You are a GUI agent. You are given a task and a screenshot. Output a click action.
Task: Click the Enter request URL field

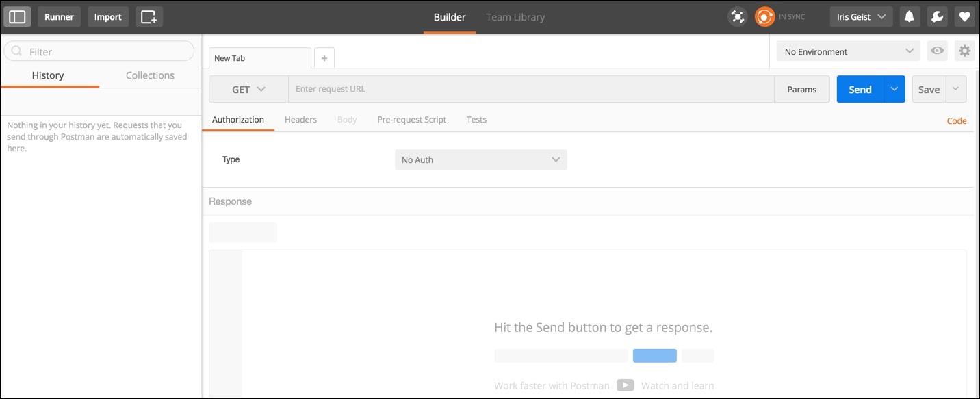(479, 88)
